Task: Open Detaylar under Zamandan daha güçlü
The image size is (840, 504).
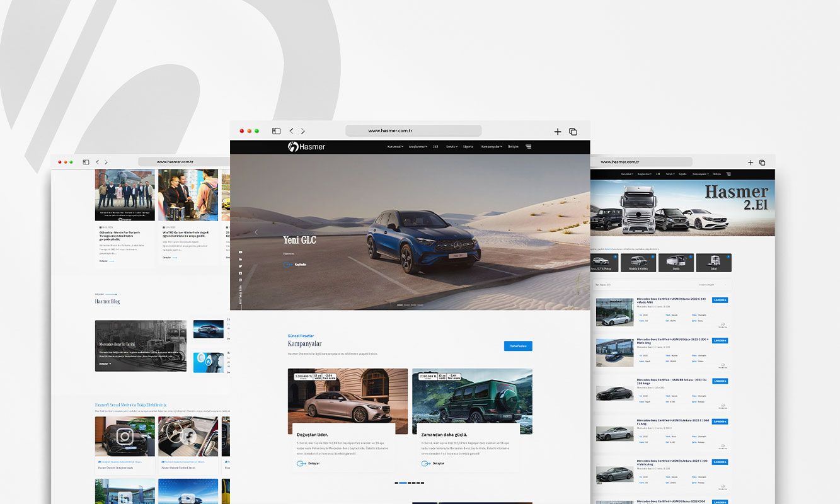Action: click(x=433, y=463)
